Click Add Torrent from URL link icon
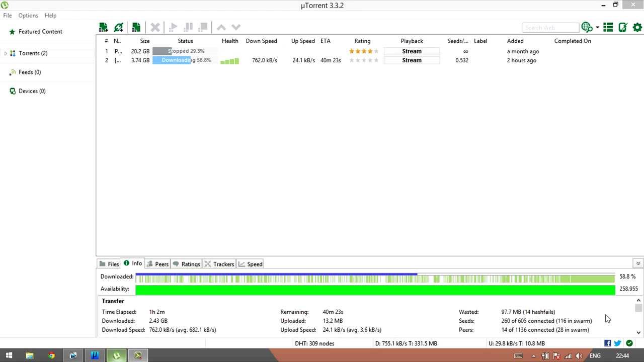 (119, 27)
